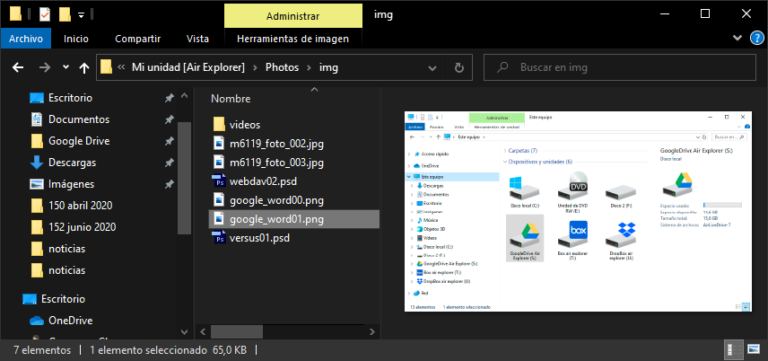Open the 150 abril 2020 folder
Screen dimensions: 768x361
tap(80, 206)
